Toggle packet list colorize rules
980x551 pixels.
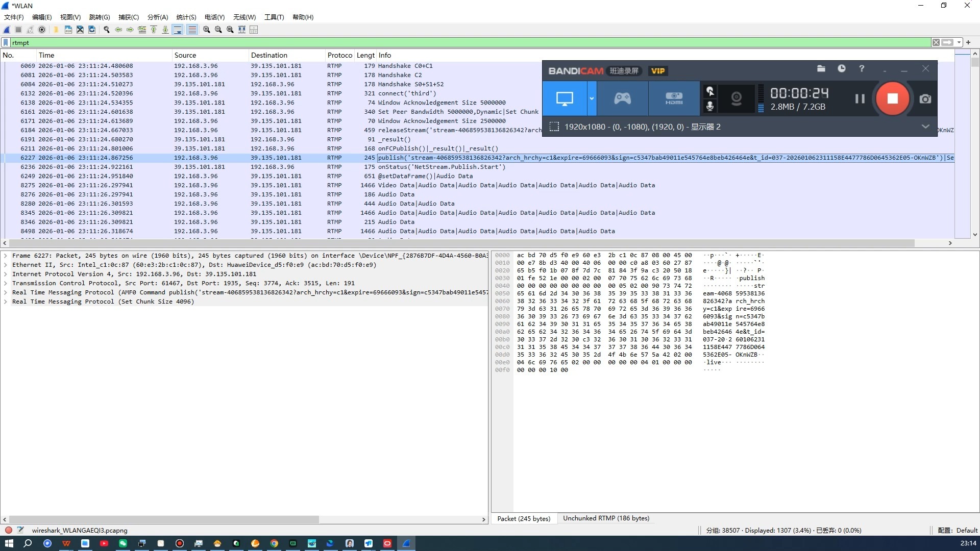(192, 30)
